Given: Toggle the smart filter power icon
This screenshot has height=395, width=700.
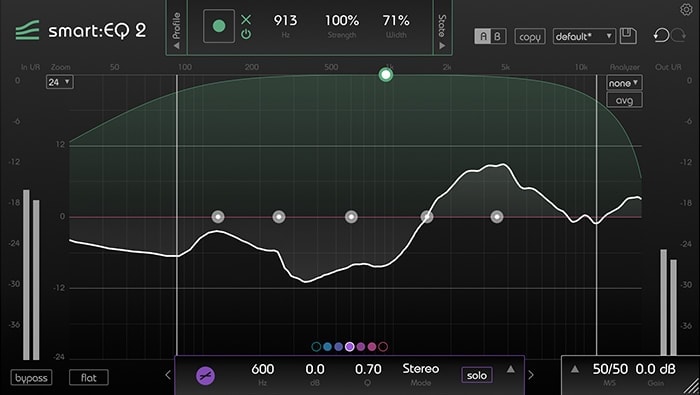Looking at the screenshot, I should point(246,34).
